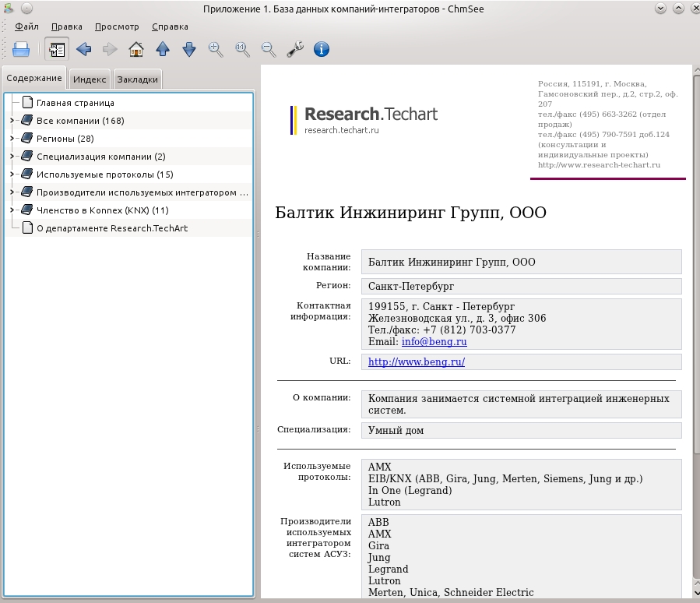700x603 pixels.
Task: Toggle the sidebar panel button
Action: pyautogui.click(x=57, y=49)
